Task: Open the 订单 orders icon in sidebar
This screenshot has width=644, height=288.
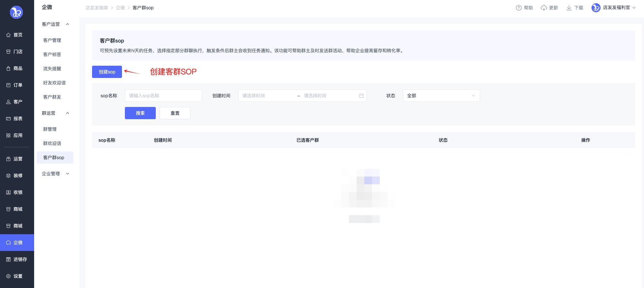Action: (x=8, y=85)
